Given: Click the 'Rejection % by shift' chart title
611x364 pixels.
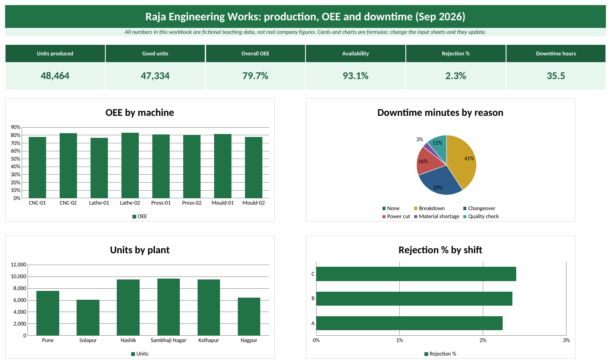Looking at the screenshot, I should 440,250.
